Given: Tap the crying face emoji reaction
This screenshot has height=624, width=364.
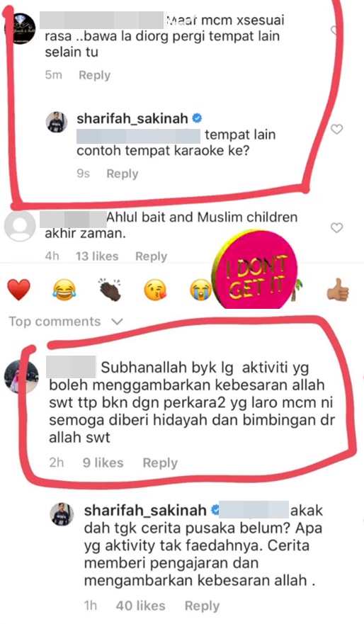Looking at the screenshot, I should (200, 290).
